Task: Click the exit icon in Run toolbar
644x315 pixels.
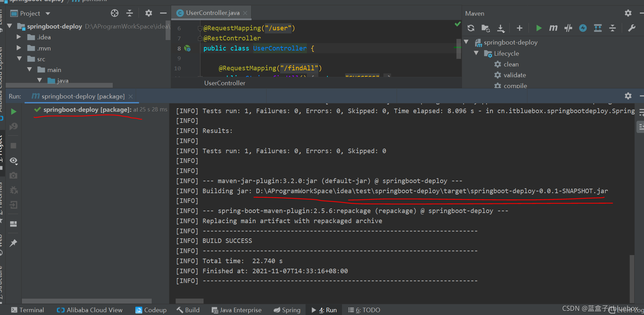Action: coord(14,205)
